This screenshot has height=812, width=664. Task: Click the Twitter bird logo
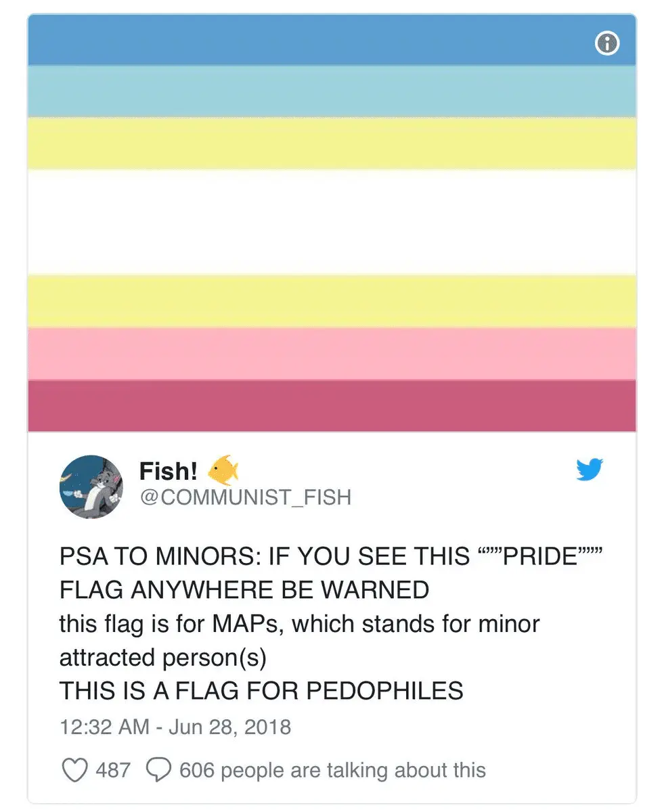[x=589, y=470]
